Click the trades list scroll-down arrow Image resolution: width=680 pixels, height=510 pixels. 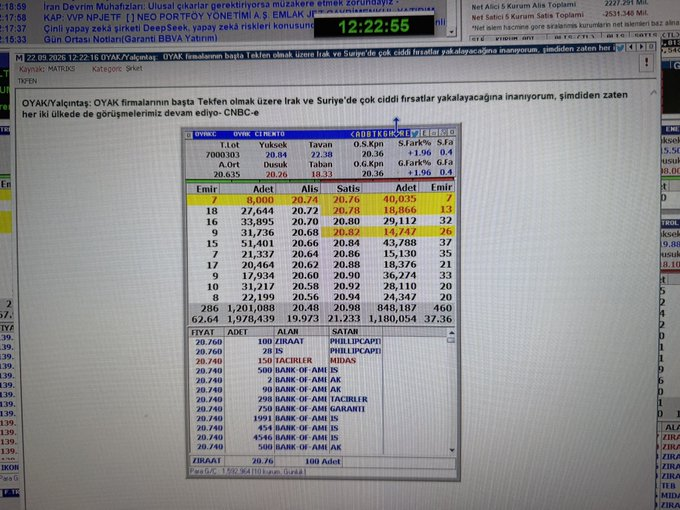click(452, 450)
